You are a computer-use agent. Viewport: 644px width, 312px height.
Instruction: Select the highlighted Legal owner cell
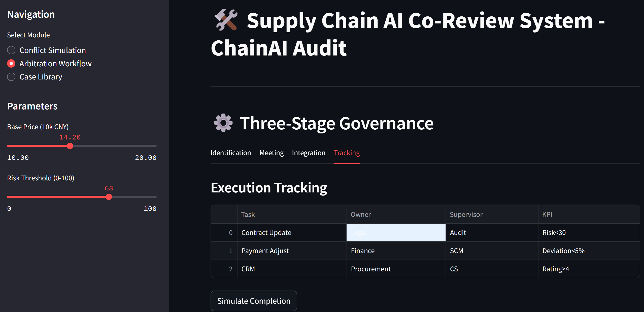(396, 233)
